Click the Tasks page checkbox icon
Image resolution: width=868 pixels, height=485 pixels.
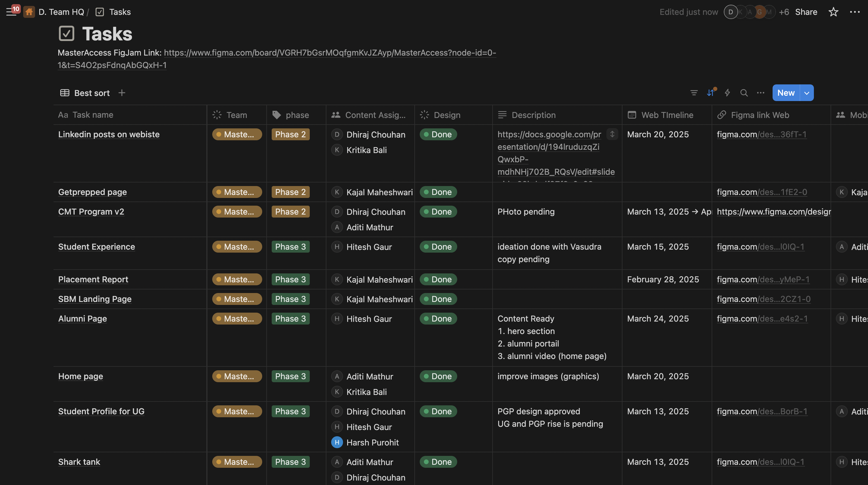click(x=66, y=34)
